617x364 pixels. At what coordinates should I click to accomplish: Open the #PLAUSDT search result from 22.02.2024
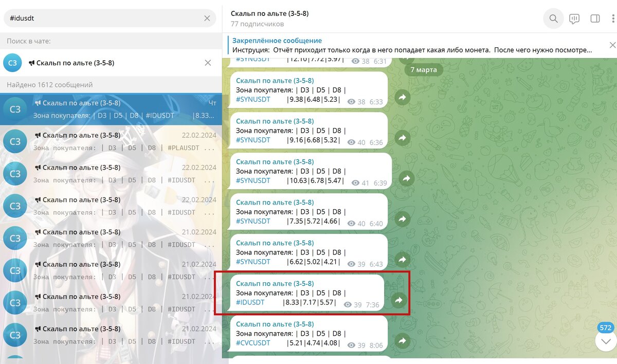click(111, 141)
